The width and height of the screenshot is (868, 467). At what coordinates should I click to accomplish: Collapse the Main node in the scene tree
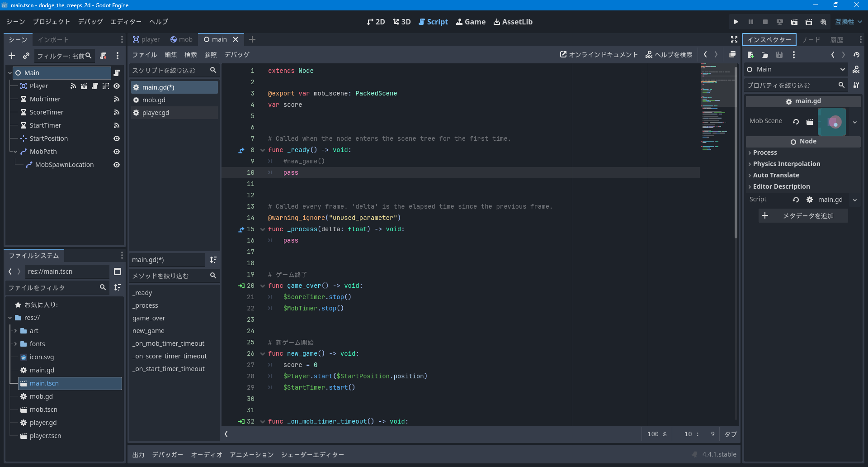(9, 72)
